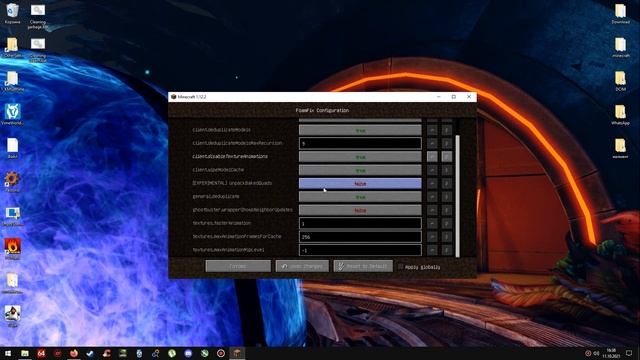Undo changes for textures.fasterAnimation row
The image size is (640, 360).
[432, 223]
